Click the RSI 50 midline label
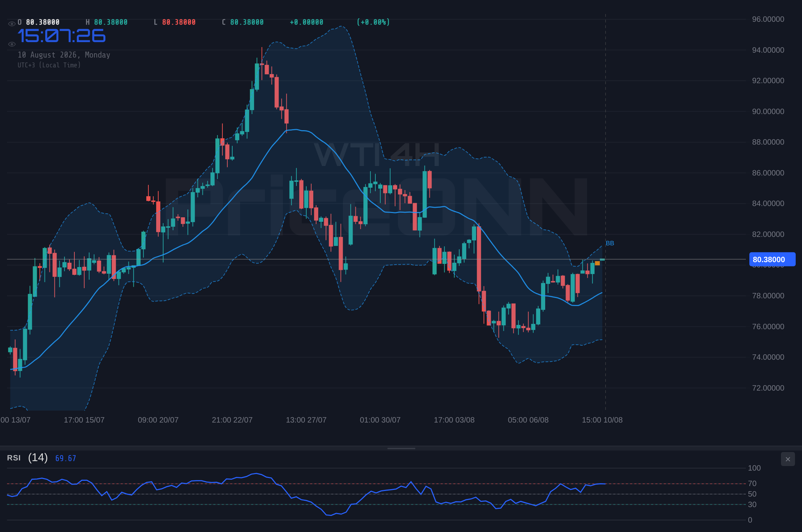Viewport: 802px width, 532px height. (x=752, y=494)
